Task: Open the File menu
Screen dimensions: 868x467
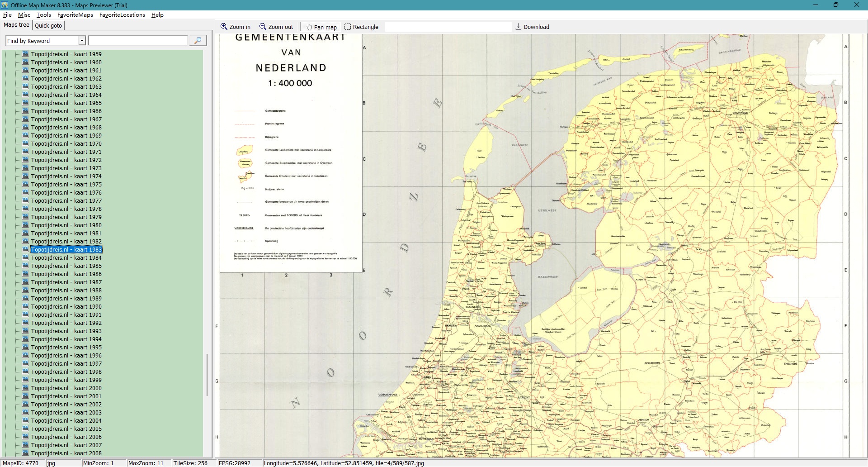Action: pos(7,15)
